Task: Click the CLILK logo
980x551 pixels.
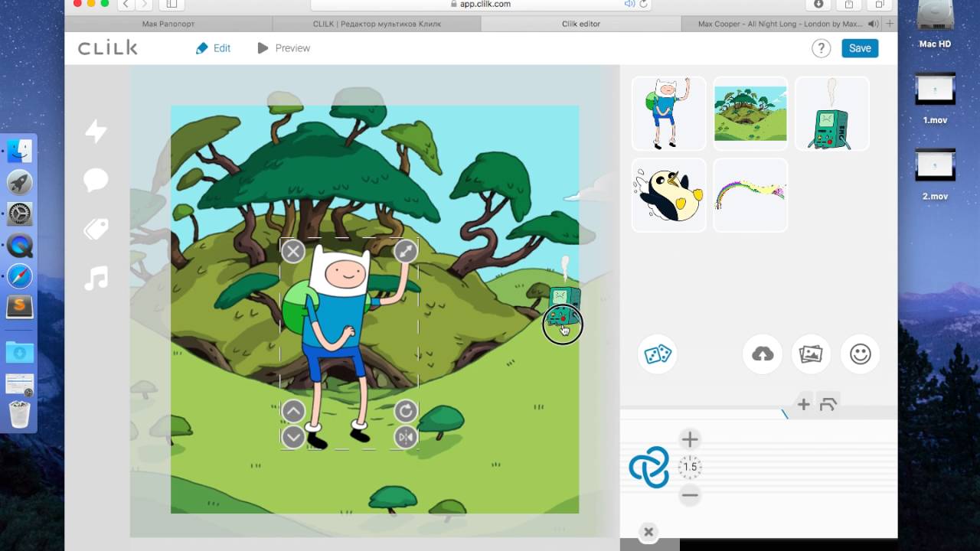Action: click(108, 48)
